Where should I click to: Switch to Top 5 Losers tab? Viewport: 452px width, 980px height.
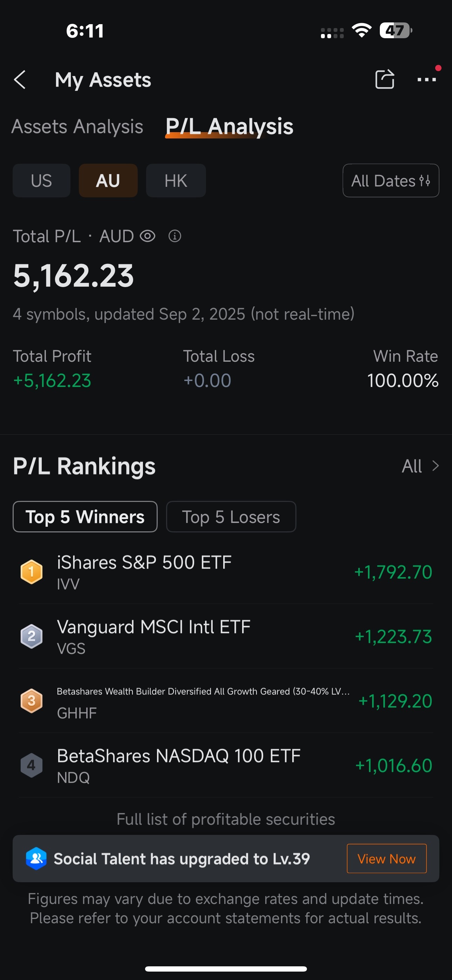(231, 517)
